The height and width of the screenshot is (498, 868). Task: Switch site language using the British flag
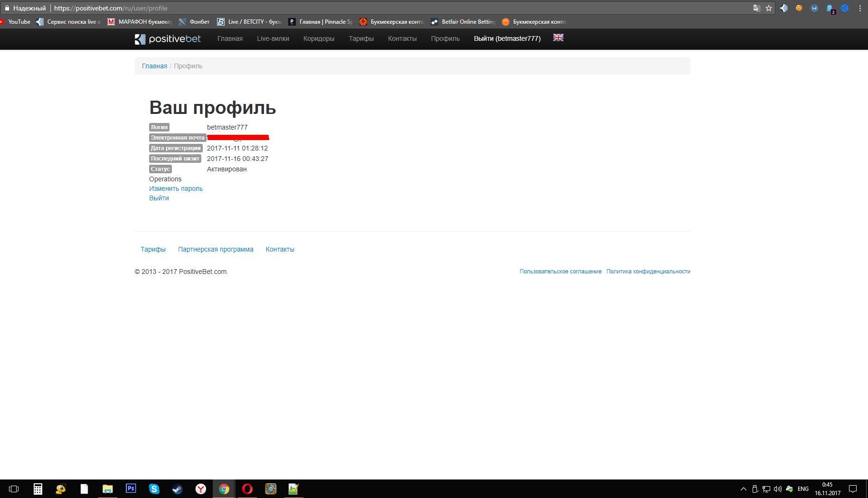point(558,38)
